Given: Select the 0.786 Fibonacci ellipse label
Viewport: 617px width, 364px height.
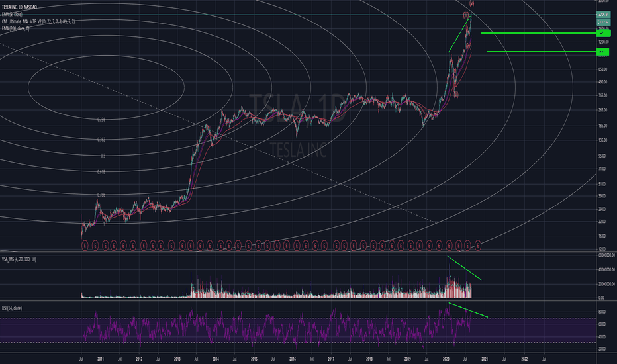Looking at the screenshot, I should 101,195.
